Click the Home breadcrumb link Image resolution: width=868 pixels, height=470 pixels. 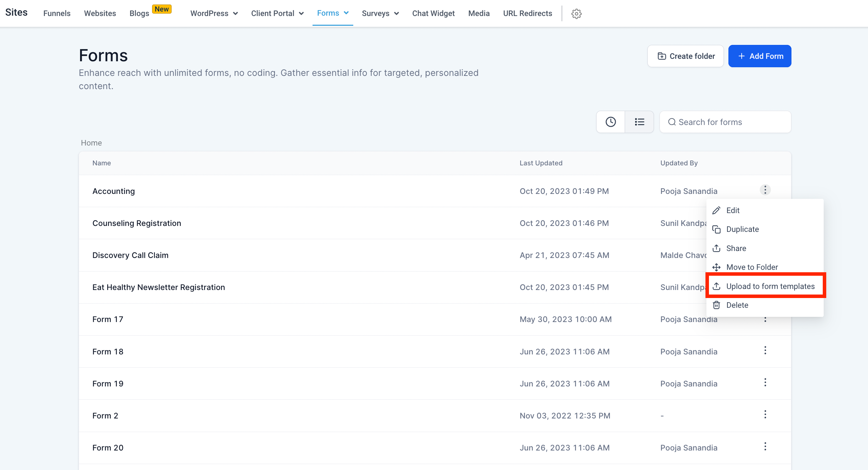[91, 143]
